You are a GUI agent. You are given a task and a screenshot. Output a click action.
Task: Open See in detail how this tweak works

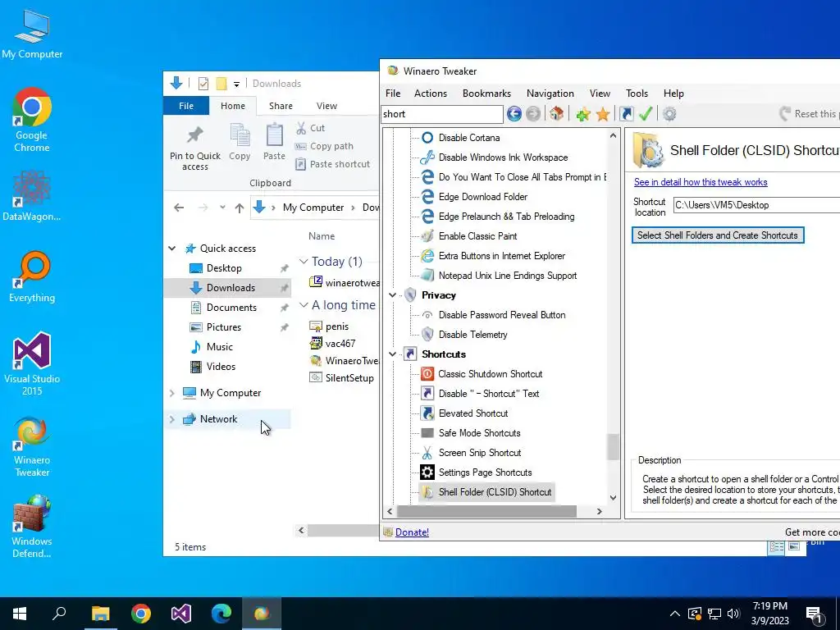(x=701, y=182)
